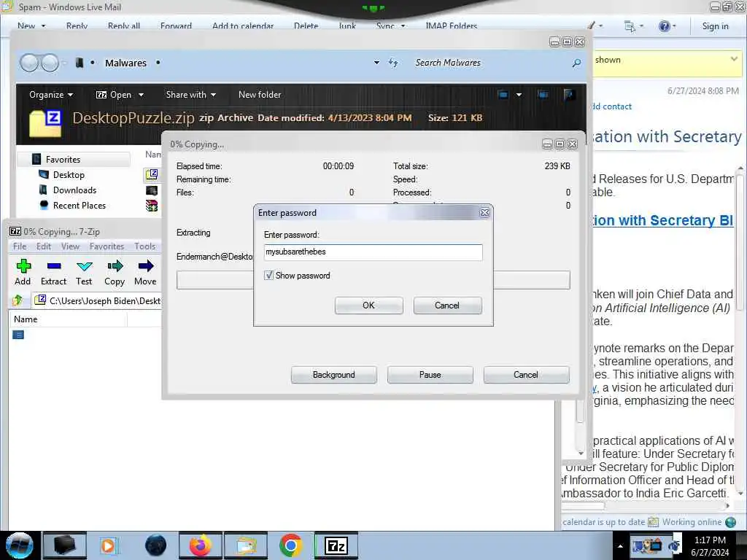
Task: Send extraction to Background
Action: pos(333,375)
